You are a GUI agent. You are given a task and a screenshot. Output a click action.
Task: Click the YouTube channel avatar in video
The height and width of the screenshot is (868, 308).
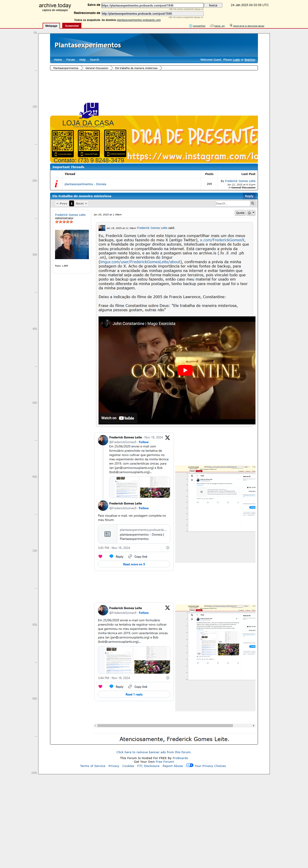click(x=106, y=323)
